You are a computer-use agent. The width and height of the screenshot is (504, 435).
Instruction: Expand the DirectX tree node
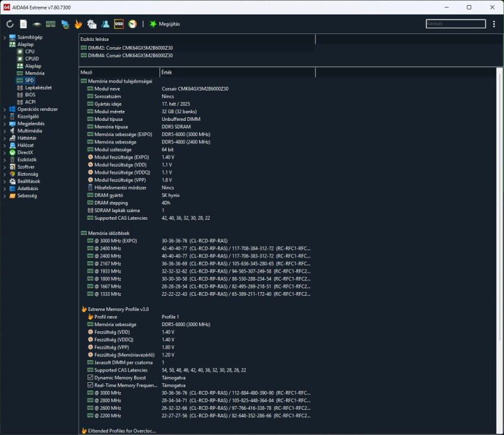tap(4, 152)
